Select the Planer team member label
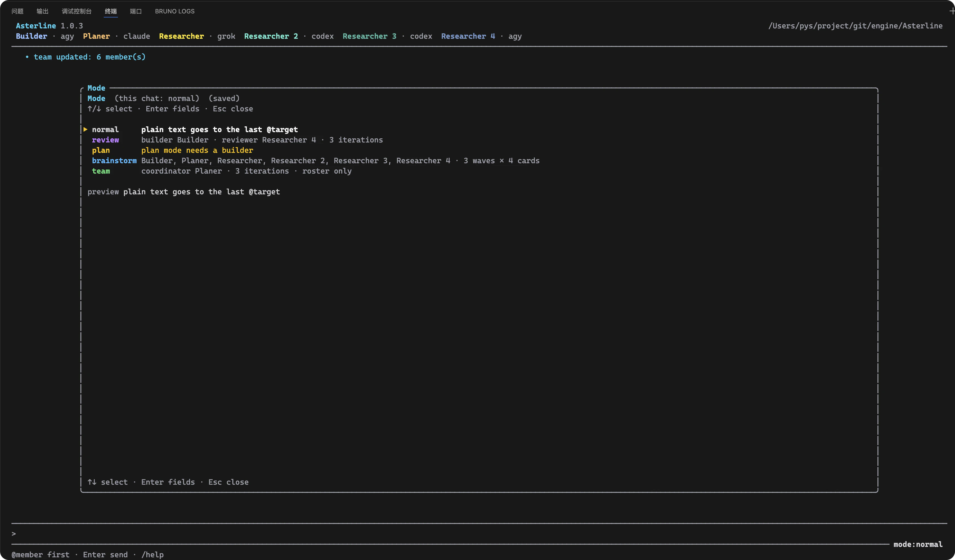Viewport: 955px width, 560px height. click(96, 36)
